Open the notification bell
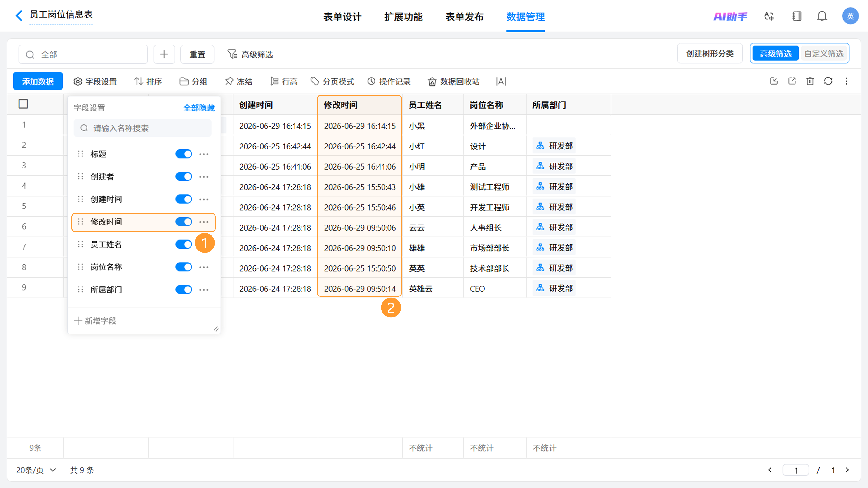This screenshot has height=488, width=868. click(822, 16)
